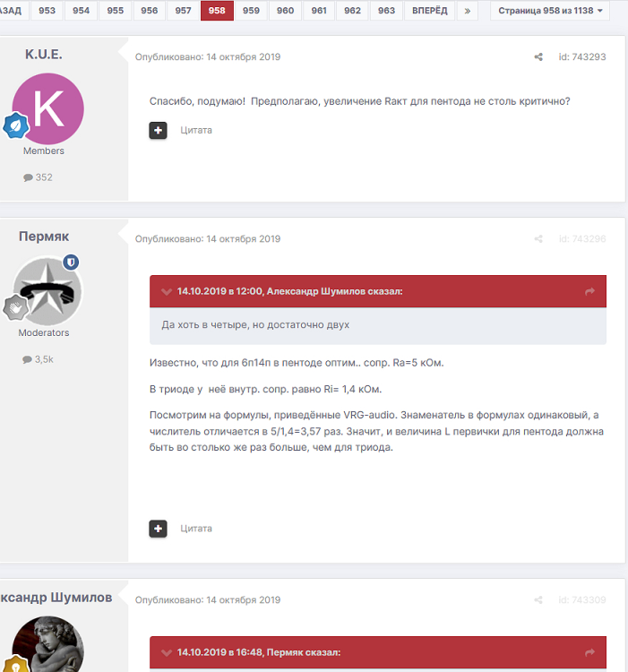Click post id: 743293 link
Screen dimensions: 628x672
coord(582,57)
